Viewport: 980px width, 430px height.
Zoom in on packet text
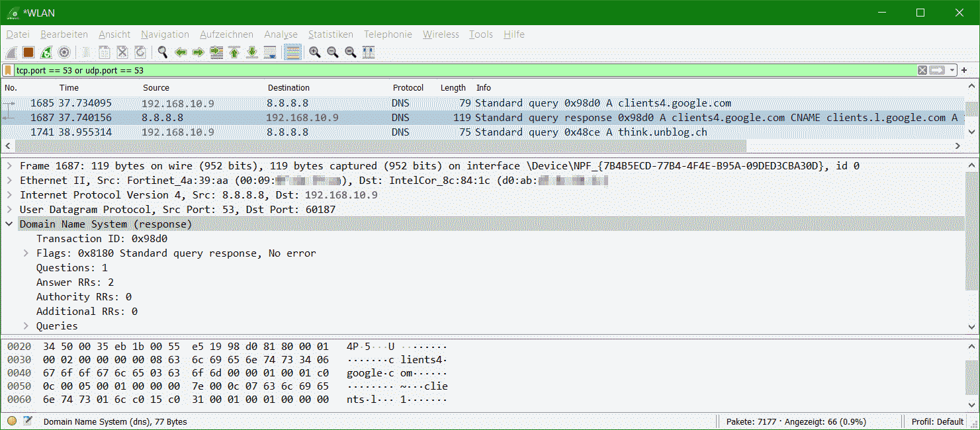click(x=315, y=52)
